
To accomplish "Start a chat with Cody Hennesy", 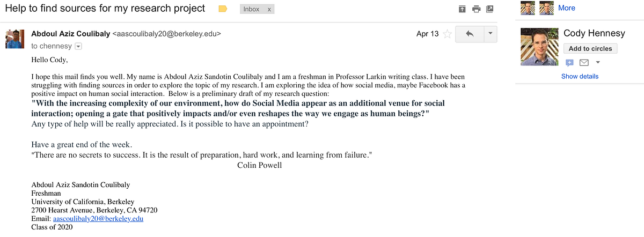I will tap(570, 63).
